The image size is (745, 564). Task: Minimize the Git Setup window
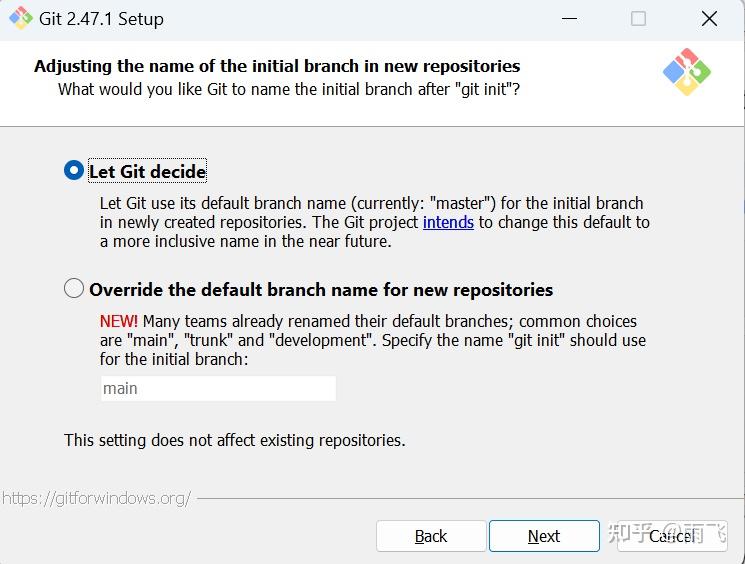click(568, 19)
